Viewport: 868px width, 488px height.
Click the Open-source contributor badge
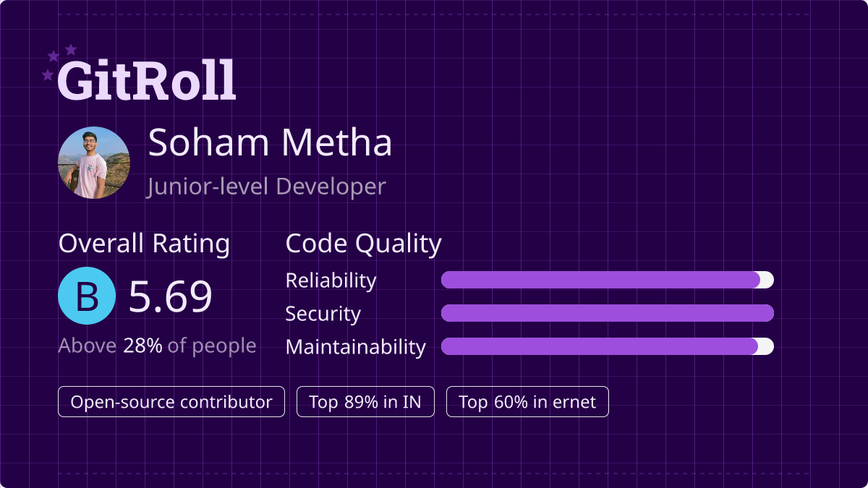[x=171, y=402]
